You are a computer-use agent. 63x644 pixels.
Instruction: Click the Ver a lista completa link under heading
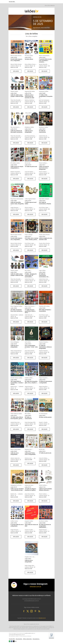31,36
